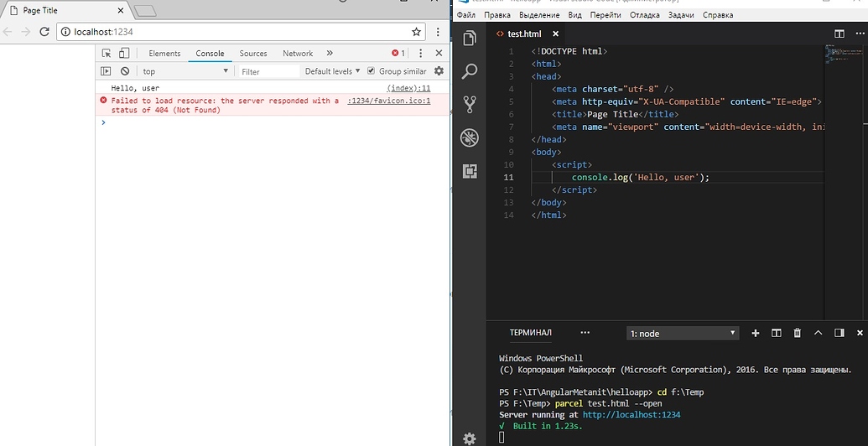868x446 pixels.
Task: Close the test.html editor tab
Action: click(555, 34)
